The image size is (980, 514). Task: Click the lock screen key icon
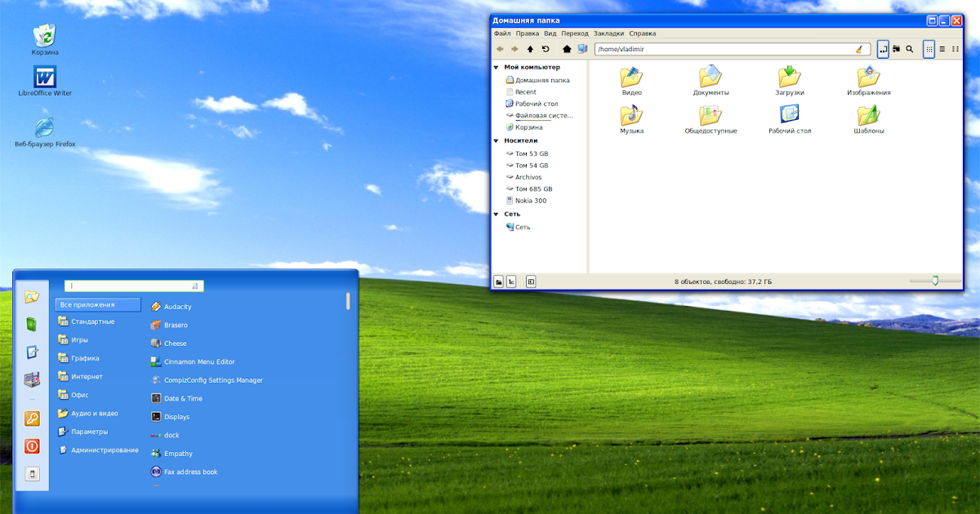pyautogui.click(x=32, y=419)
